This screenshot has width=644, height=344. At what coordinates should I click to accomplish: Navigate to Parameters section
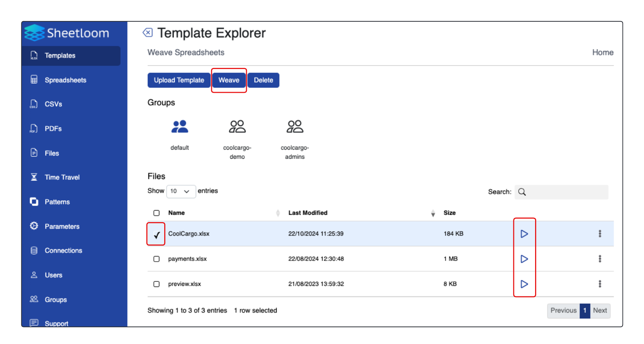point(62,226)
